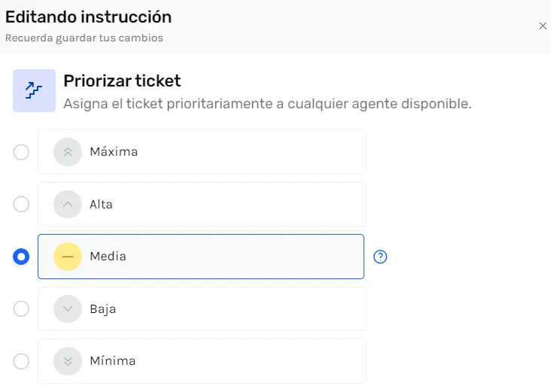Click the Priorizar ticket heading
This screenshot has height=392, width=551.
(122, 81)
